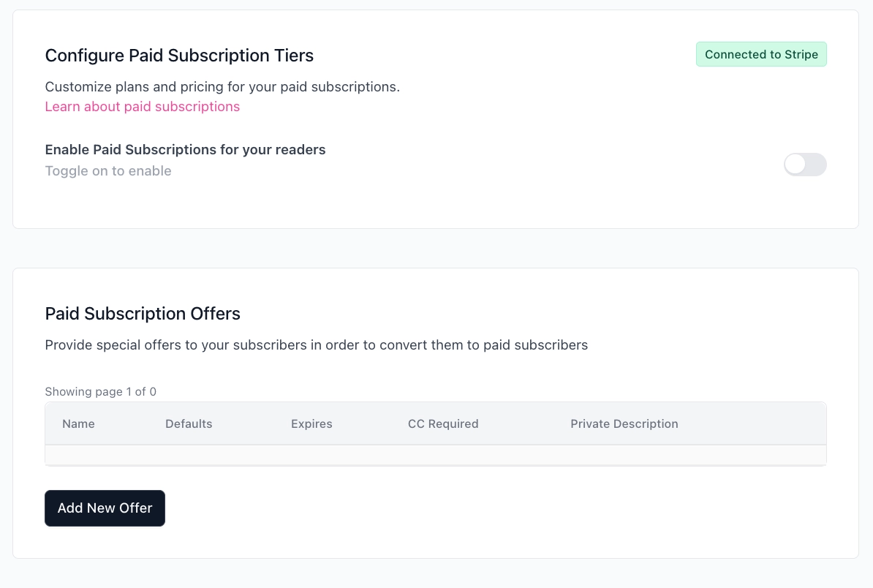Click the Paid Subscription Offers heading
This screenshot has height=588, width=873.
[x=143, y=314]
